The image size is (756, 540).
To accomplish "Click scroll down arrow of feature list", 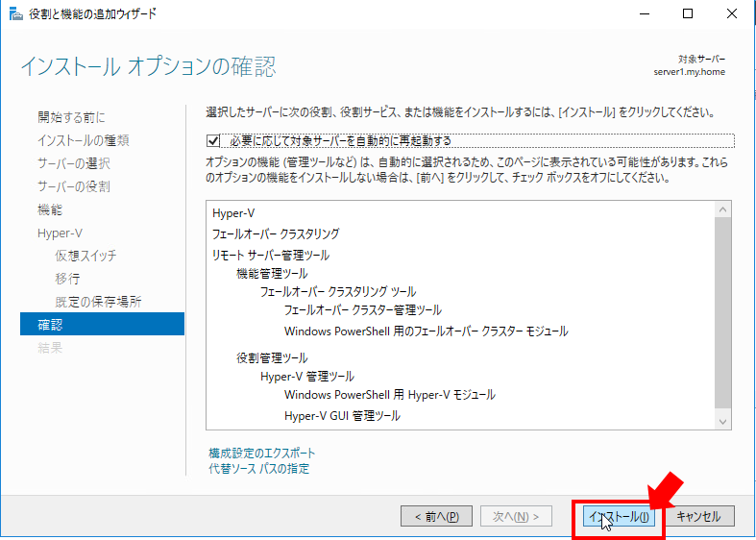I will tap(722, 422).
